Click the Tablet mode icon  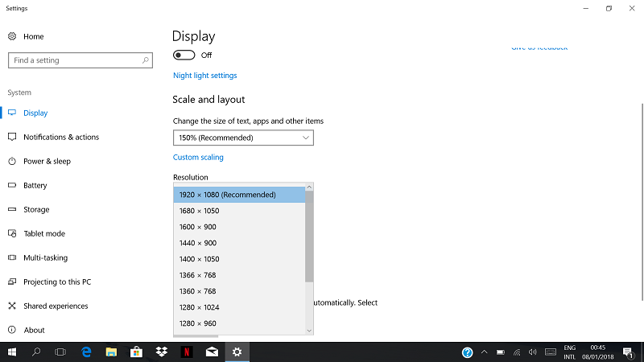[12, 233]
